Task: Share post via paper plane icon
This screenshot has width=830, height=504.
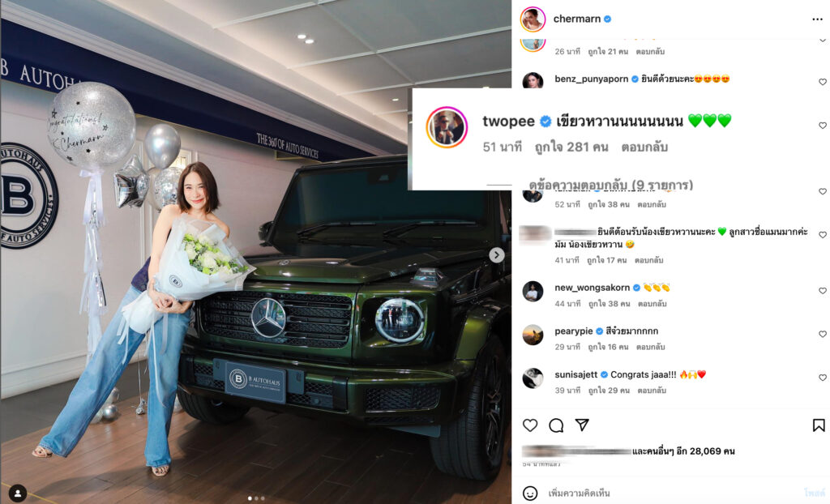Action: (x=582, y=425)
